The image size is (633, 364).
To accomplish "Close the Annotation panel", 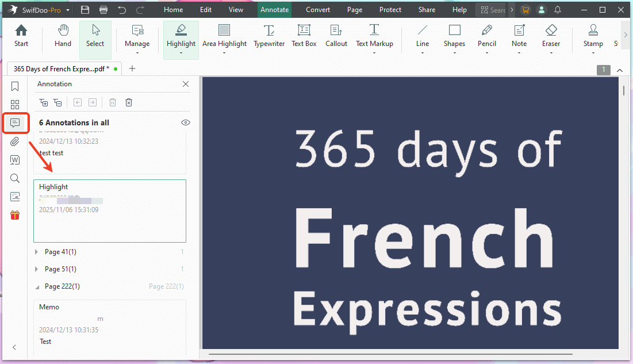I will pos(185,84).
